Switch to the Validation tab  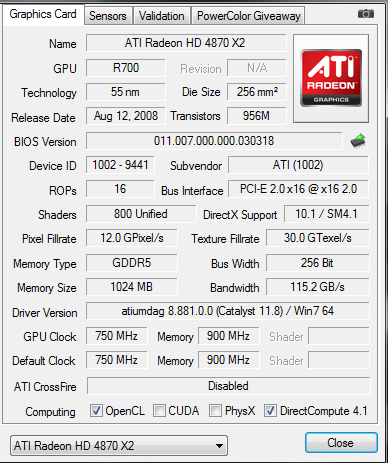pyautogui.click(x=162, y=16)
